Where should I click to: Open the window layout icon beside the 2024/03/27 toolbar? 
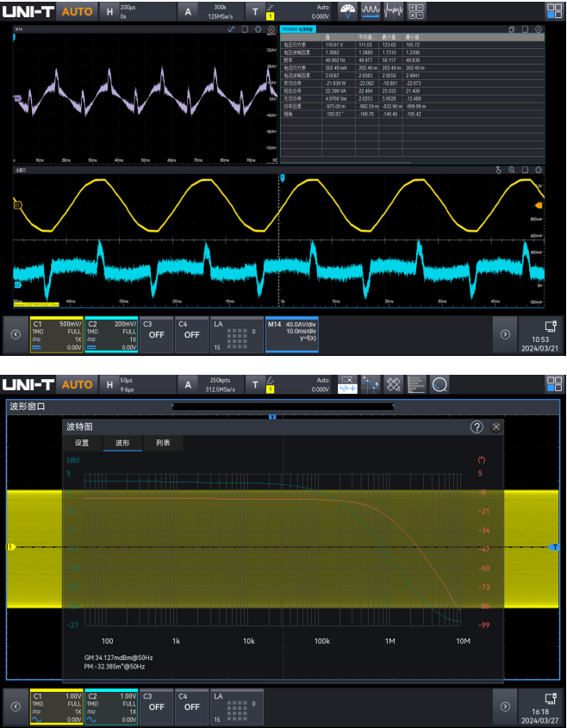[552, 383]
